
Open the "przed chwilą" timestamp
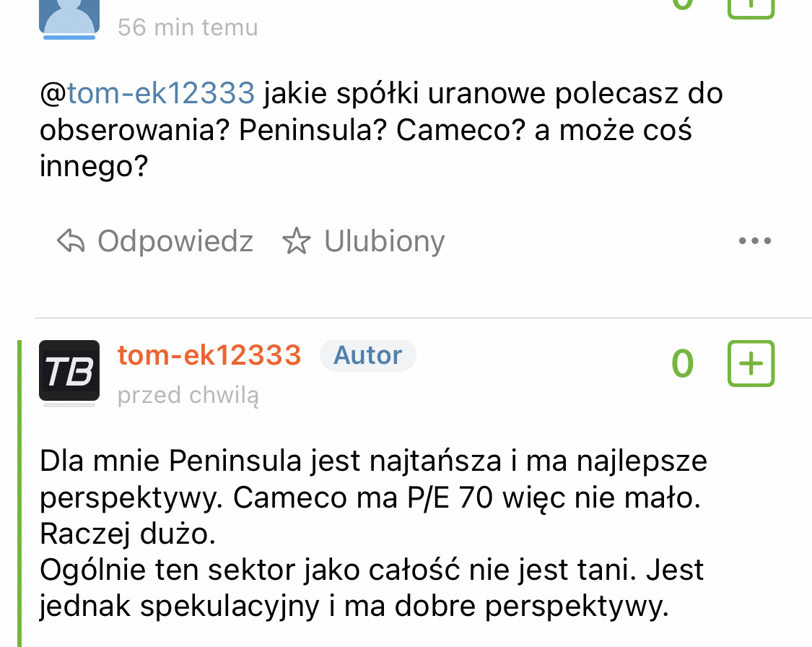(188, 395)
